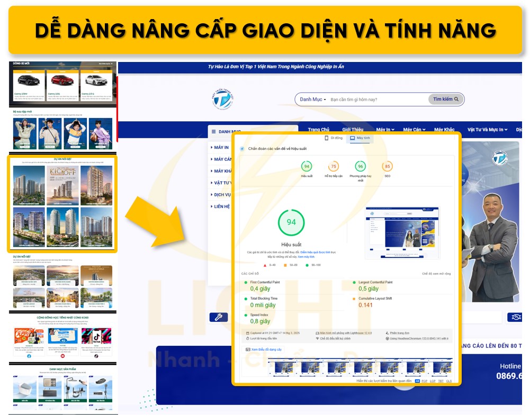Click the magnifier icon in Tìm kiếm button
The height and width of the screenshot is (420, 530).
tap(456, 99)
